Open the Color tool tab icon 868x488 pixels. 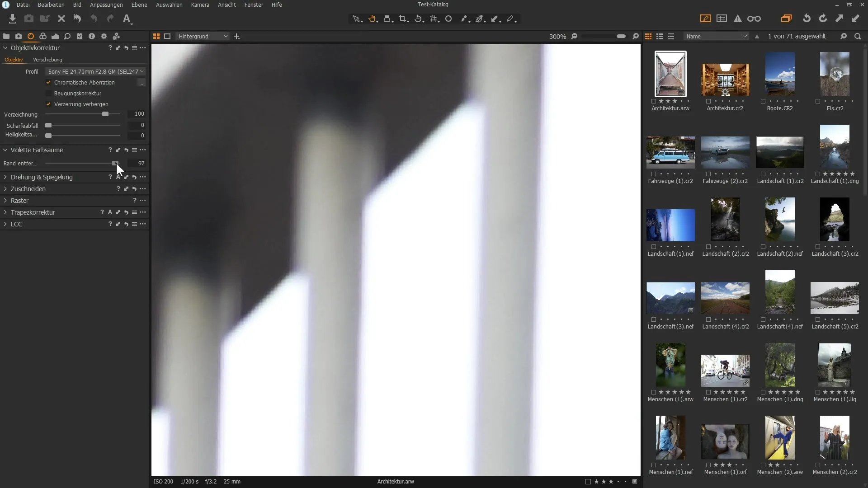tap(43, 36)
